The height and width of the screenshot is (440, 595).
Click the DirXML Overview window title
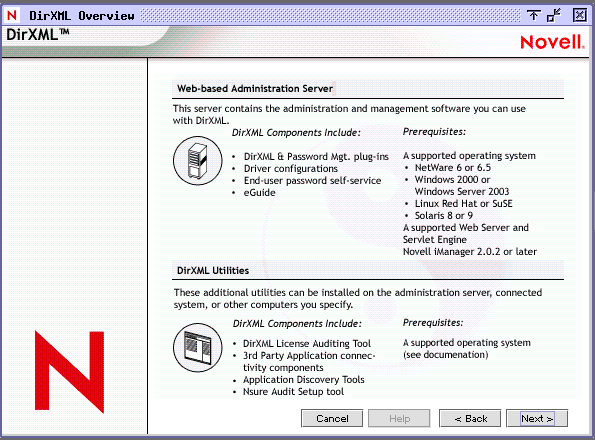coord(82,16)
